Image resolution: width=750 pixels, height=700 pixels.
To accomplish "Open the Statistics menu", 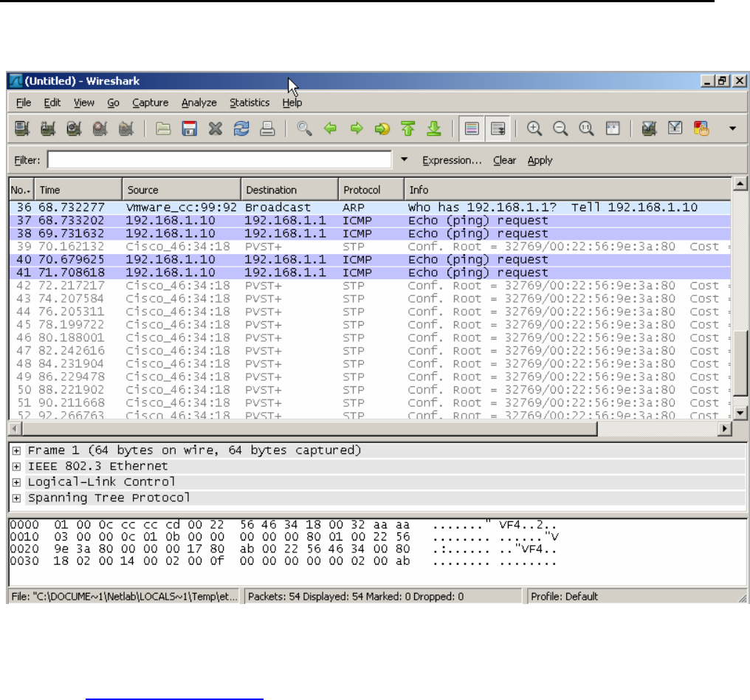I will coord(250,103).
